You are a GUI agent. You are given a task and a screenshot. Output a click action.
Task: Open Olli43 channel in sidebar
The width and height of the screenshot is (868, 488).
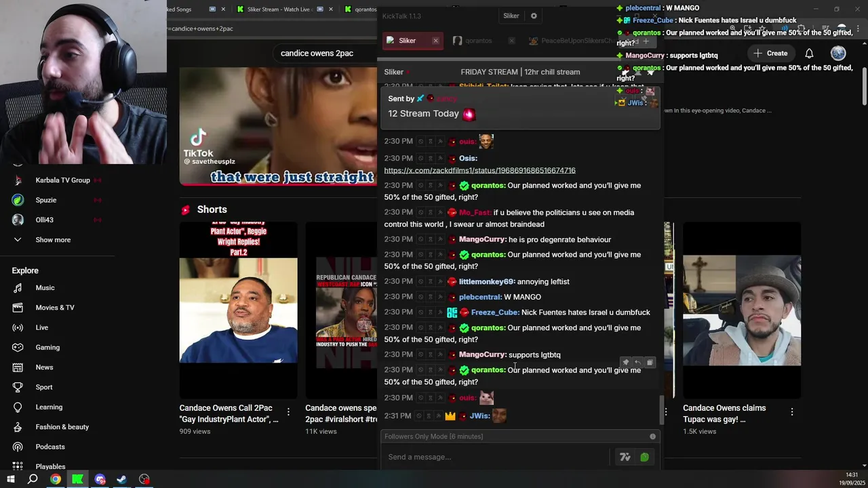[45, 220]
